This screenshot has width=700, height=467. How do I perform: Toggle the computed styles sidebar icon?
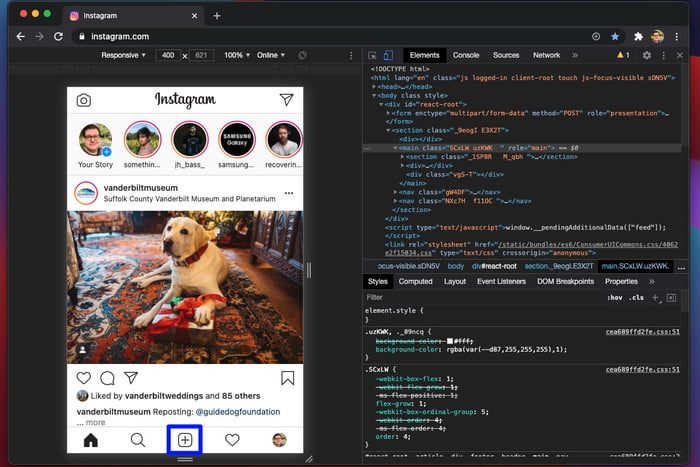tap(671, 298)
